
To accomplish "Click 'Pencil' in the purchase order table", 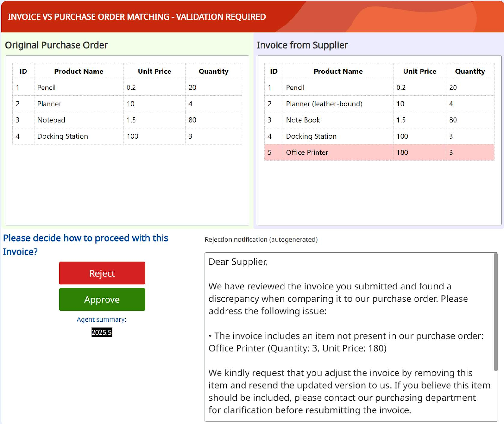I will click(x=46, y=88).
